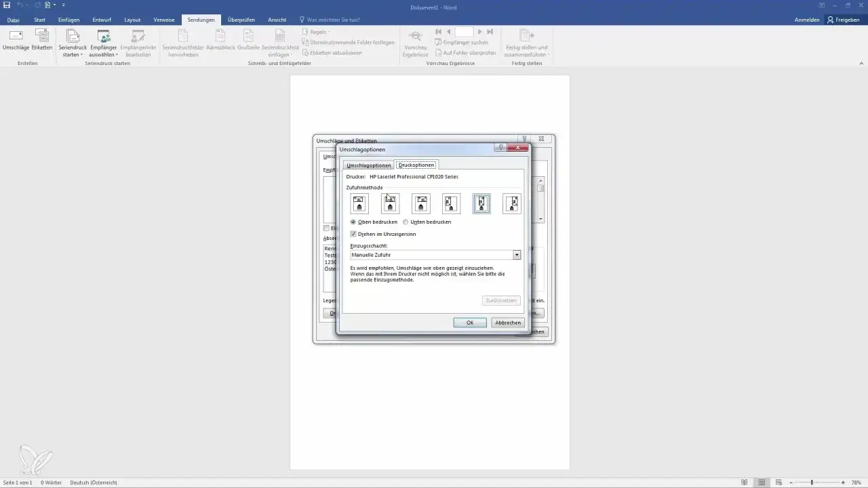Click the zoom slider in status bar

pyautogui.click(x=812, y=483)
